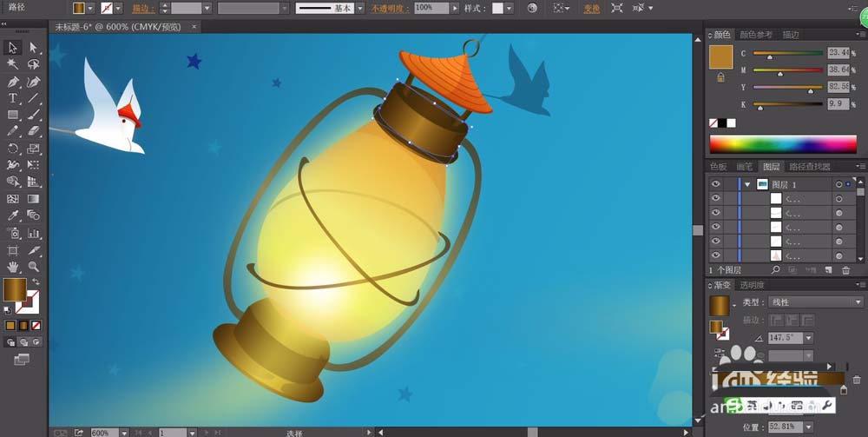Click the C cyan slider in Color panel
868x437 pixels.
tap(788, 54)
